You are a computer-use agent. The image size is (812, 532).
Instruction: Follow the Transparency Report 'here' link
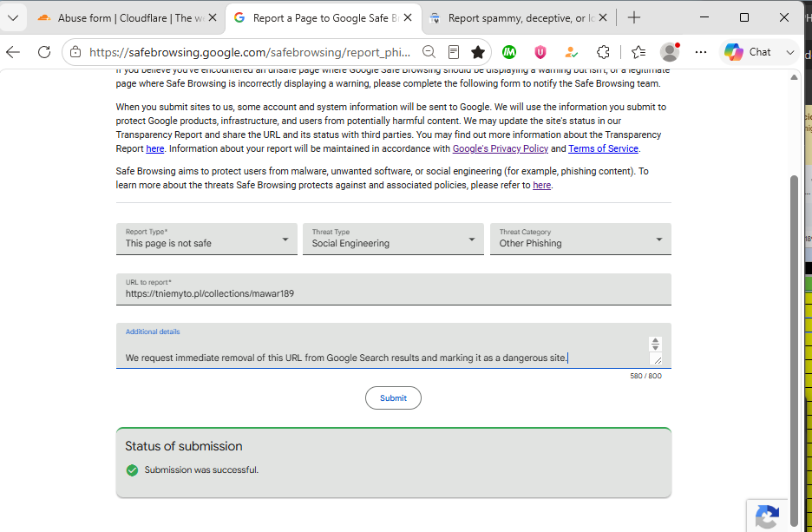154,148
